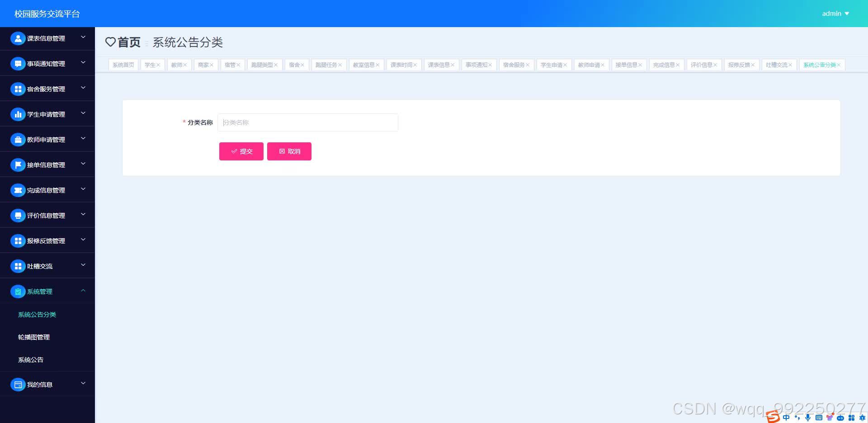Close the 系统公告分类 tab

[839, 65]
